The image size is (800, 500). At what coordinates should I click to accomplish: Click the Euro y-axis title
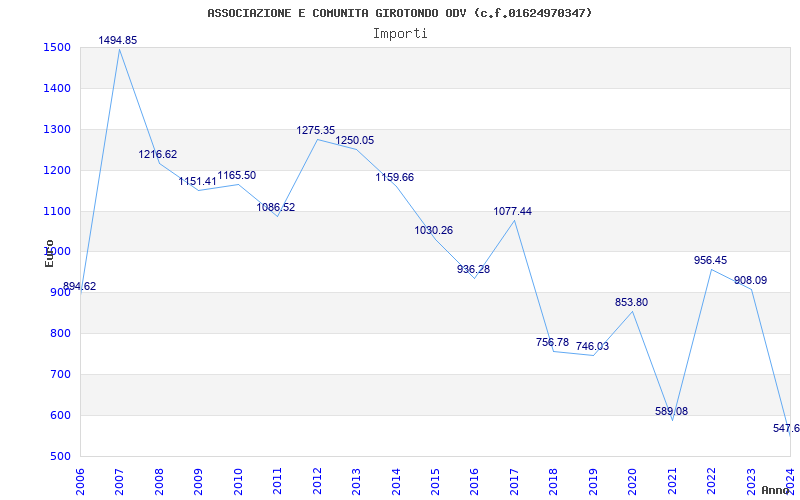pos(49,253)
